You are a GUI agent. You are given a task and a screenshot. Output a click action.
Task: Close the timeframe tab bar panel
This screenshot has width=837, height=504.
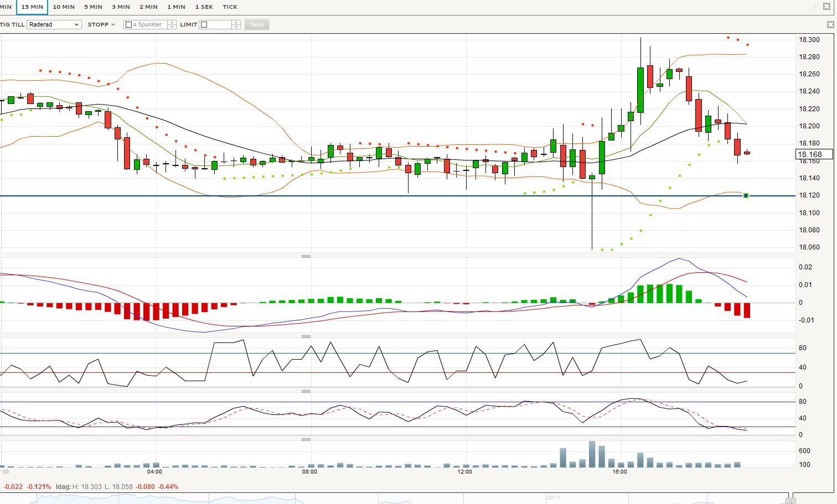826,7
